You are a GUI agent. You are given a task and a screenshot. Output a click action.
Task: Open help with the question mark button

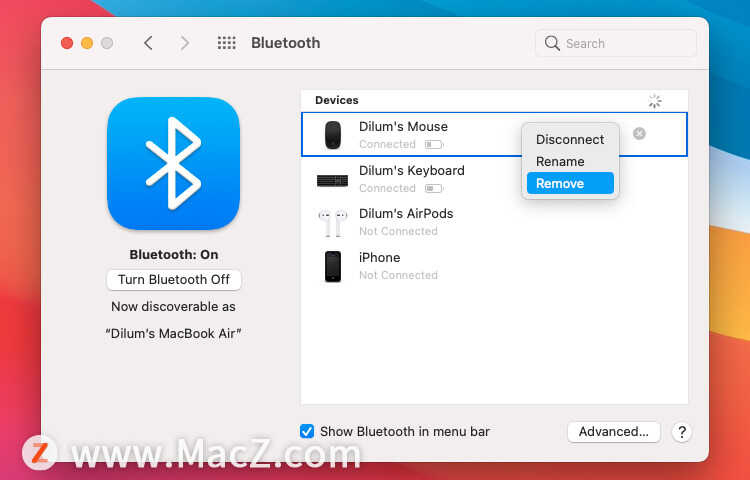click(x=682, y=432)
